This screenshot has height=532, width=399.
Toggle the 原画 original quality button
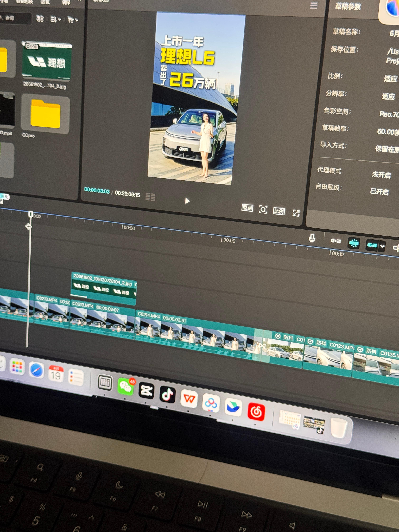(x=247, y=208)
